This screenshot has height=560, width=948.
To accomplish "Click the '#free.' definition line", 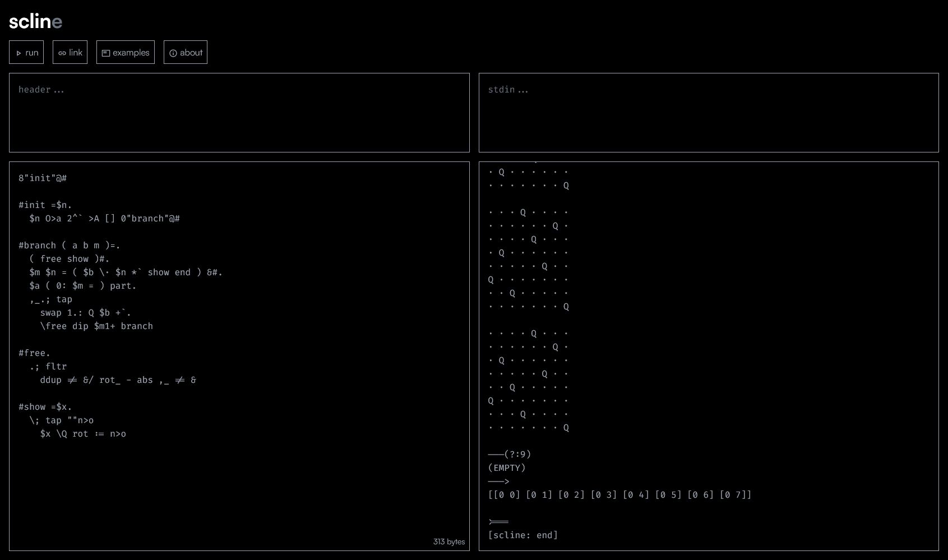I will [x=35, y=353].
